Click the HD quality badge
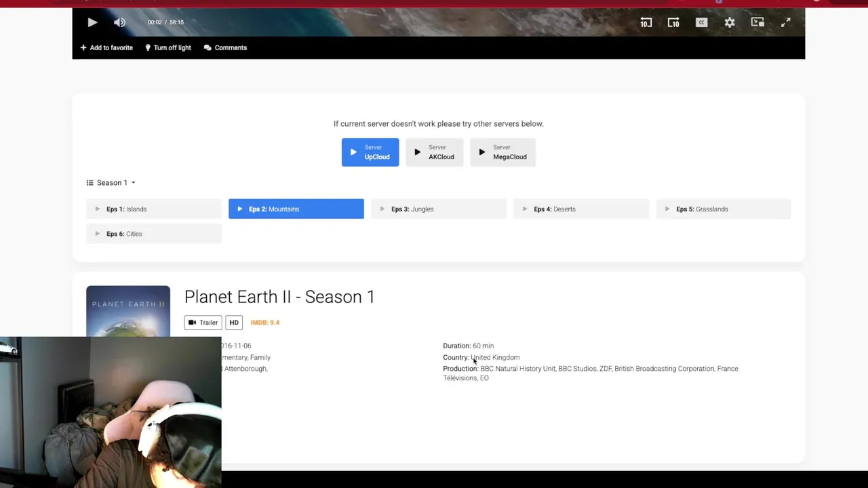 (x=234, y=323)
